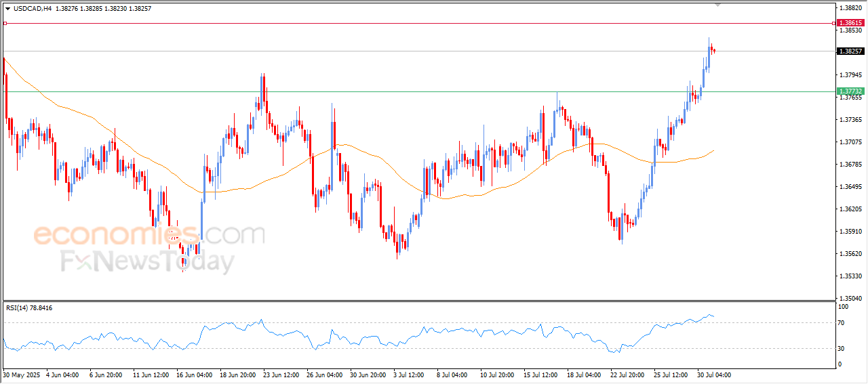Viewport: 868px width, 384px height.
Task: Click the gray chart shift triangle marker
Action: point(718,5)
